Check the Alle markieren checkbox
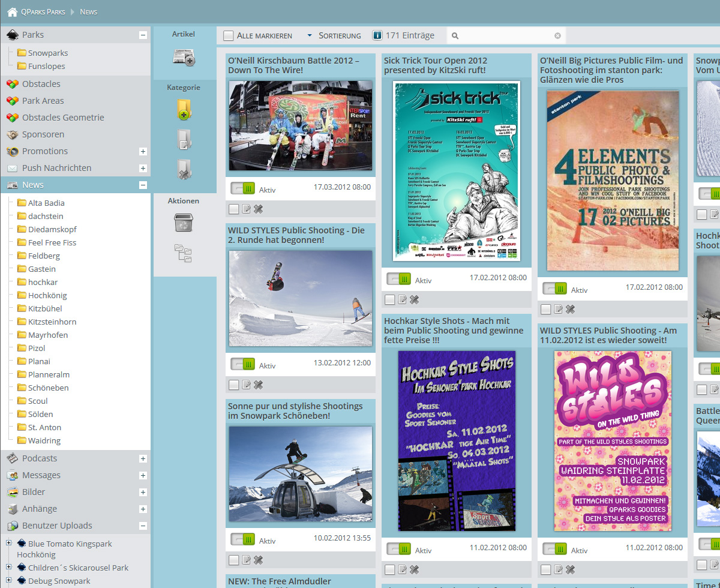Screen dimensions: 720x588 [229, 36]
